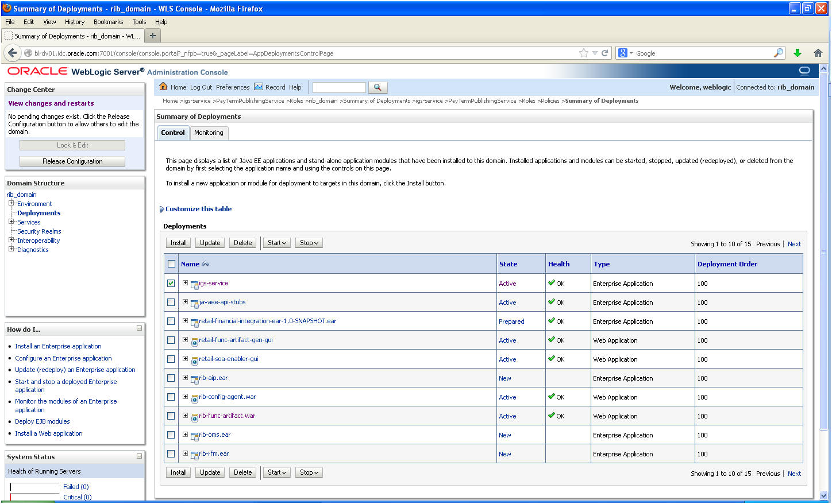Click the Name column sort arrow icon
This screenshot has width=832, height=504.
tap(206, 264)
